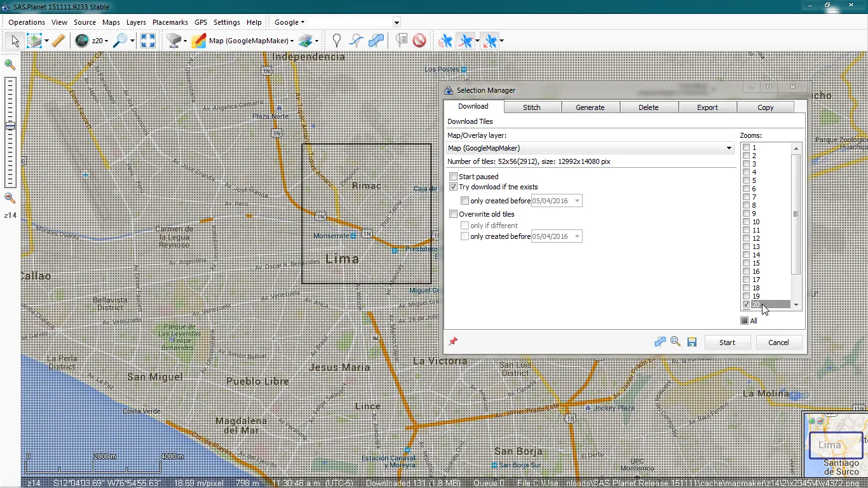This screenshot has width=868, height=488.
Task: Check only created before under Try download
Action: click(x=465, y=201)
